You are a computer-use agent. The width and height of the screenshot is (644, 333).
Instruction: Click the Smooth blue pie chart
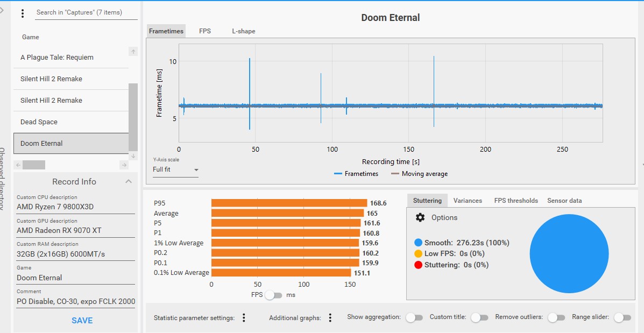pos(569,254)
